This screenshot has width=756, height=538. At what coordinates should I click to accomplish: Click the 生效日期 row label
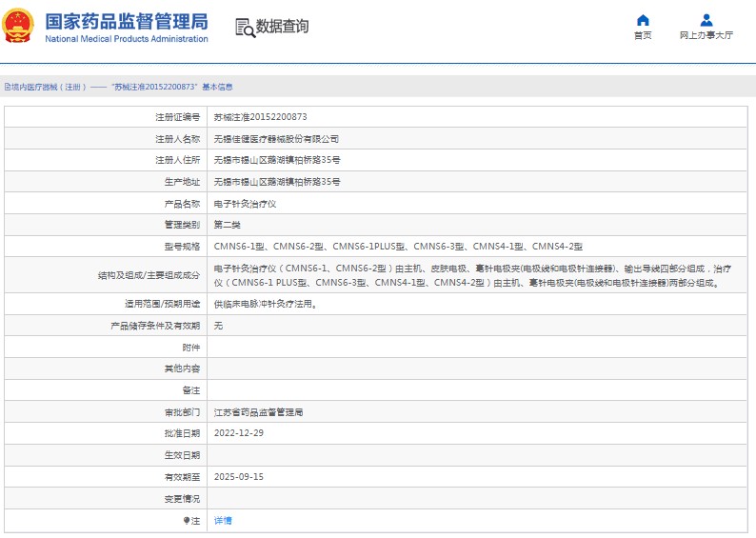pos(182,455)
